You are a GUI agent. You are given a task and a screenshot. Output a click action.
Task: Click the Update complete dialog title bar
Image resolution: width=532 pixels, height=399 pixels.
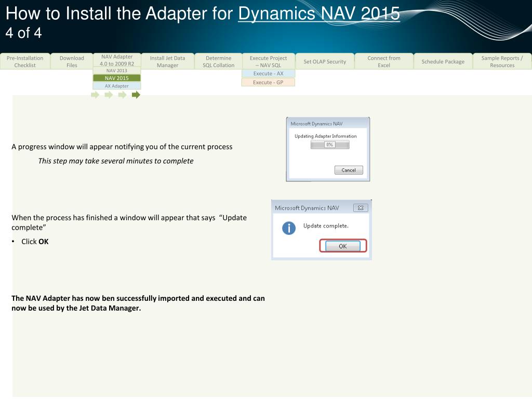(x=321, y=208)
